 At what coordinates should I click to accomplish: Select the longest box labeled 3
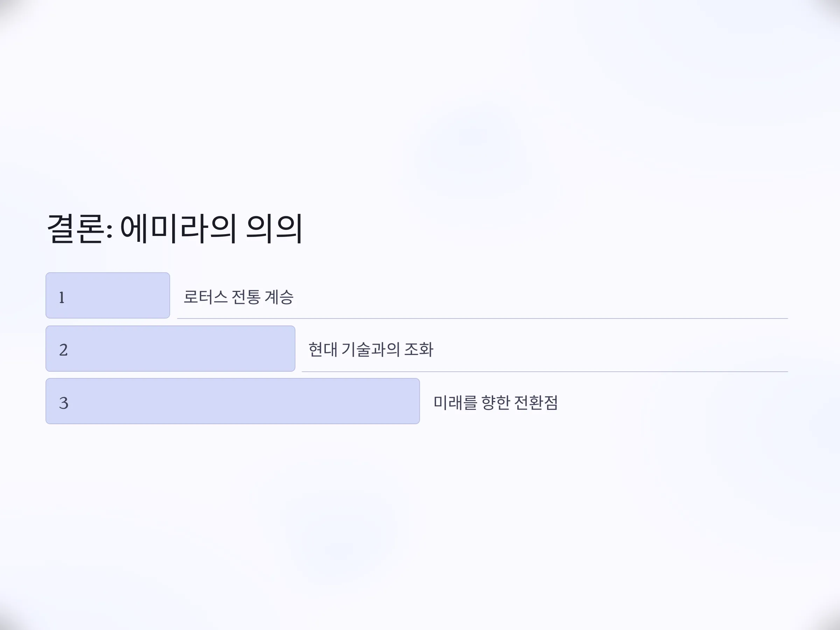coord(233,401)
